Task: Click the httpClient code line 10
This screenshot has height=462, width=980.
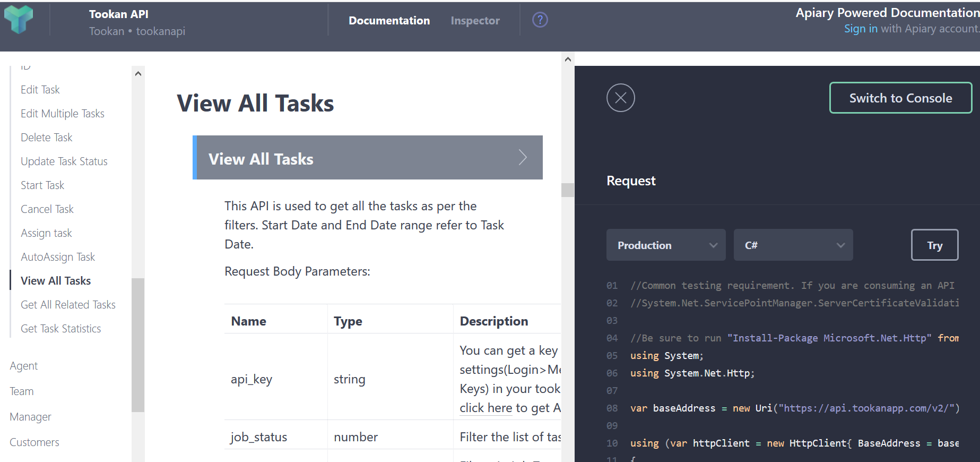Action: (794, 443)
